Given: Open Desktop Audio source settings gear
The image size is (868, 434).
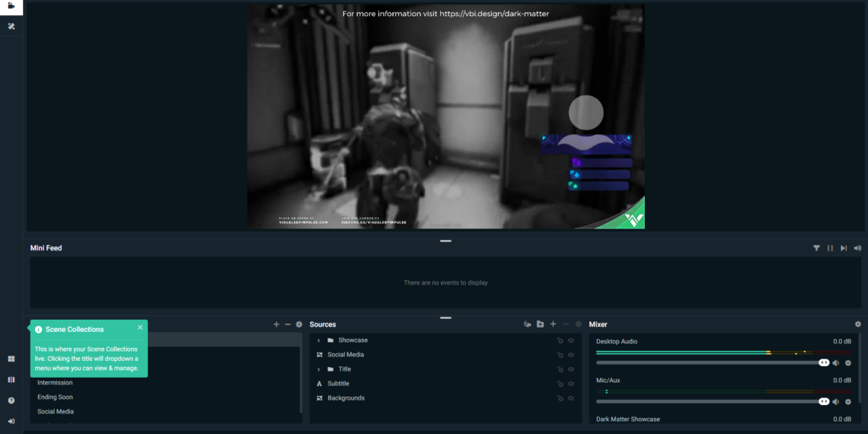Looking at the screenshot, I should 847,363.
